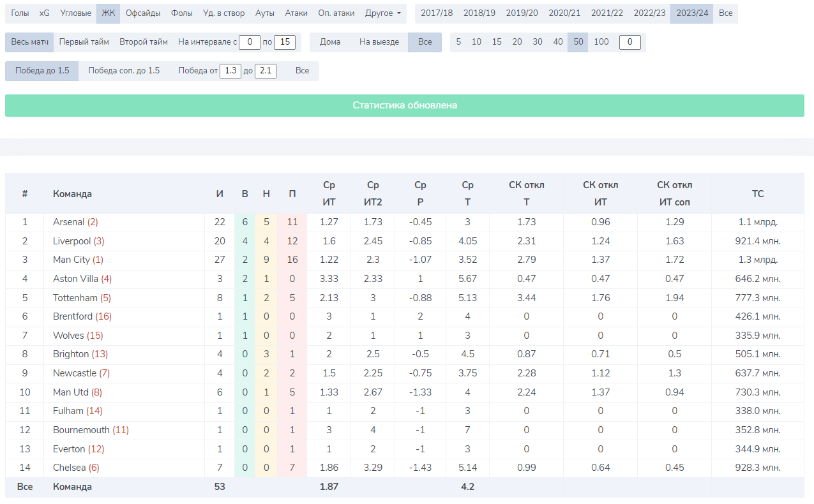The height and width of the screenshot is (504, 814).
Task: Filter by На выезде away matches
Action: (379, 42)
